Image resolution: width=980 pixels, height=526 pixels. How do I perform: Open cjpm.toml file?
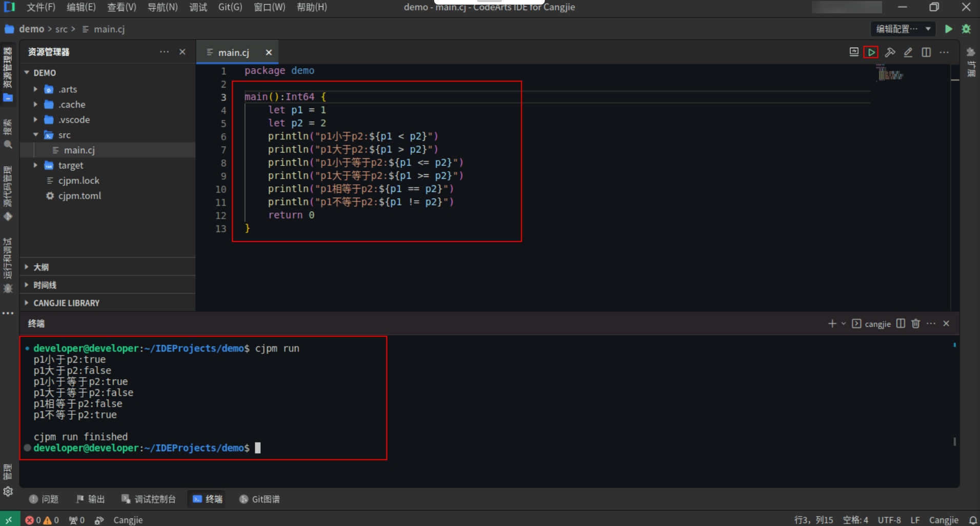pos(79,196)
